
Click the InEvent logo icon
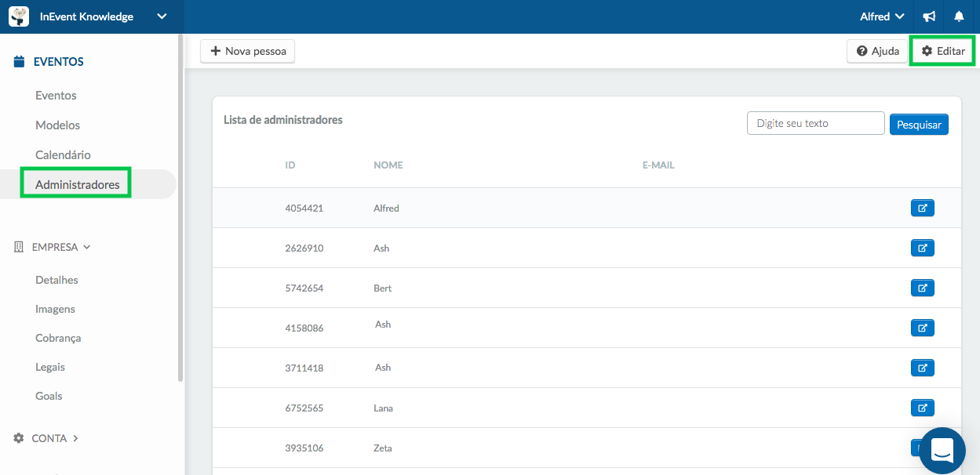(19, 16)
